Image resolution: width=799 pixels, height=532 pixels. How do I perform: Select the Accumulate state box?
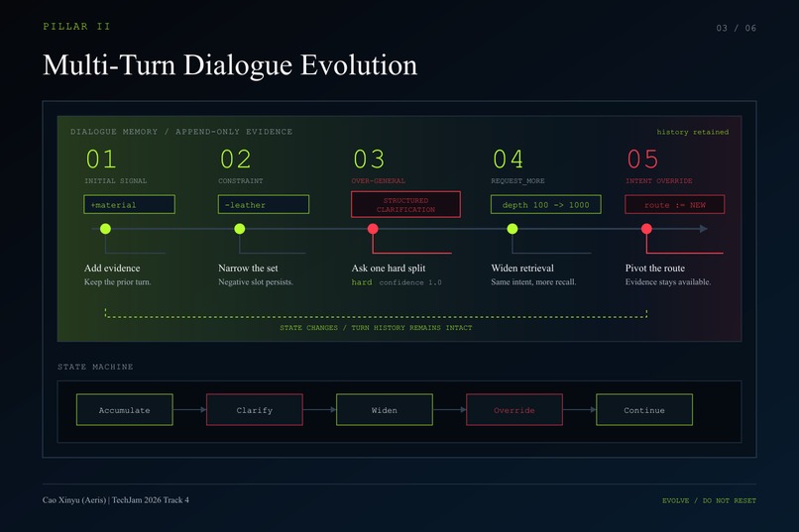124,410
